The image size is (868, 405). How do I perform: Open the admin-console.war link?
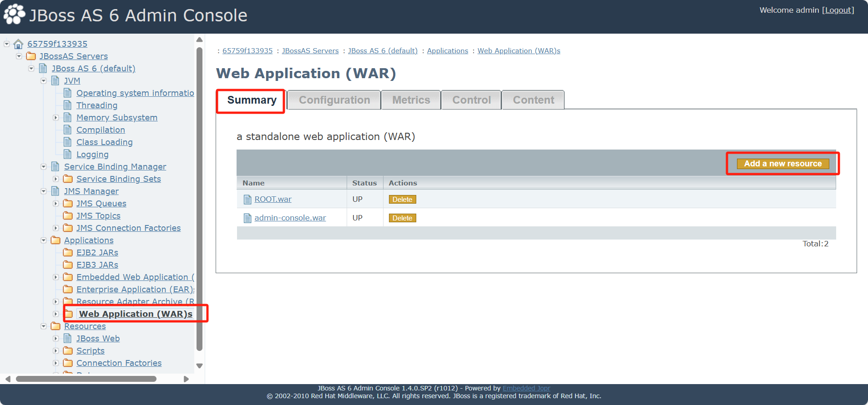click(290, 218)
